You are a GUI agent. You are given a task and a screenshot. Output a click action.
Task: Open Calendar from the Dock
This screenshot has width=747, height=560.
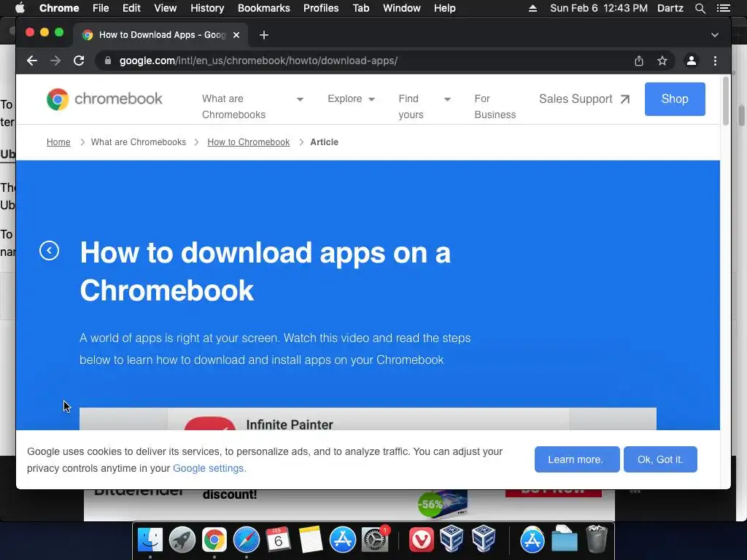[278, 540]
